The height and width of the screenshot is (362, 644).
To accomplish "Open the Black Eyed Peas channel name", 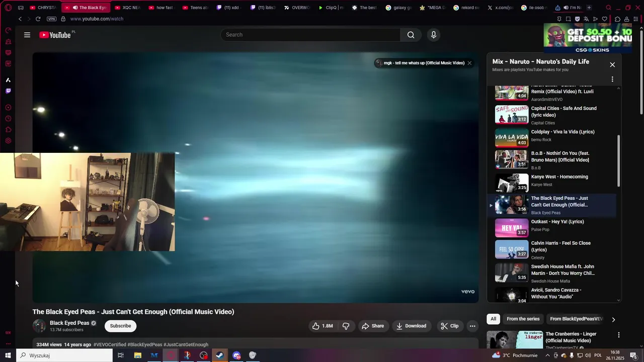I will tap(69, 323).
